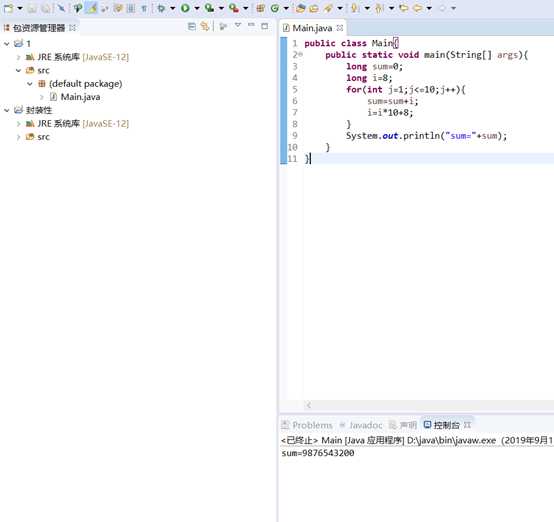Collapse the 封装性 project

(7, 110)
